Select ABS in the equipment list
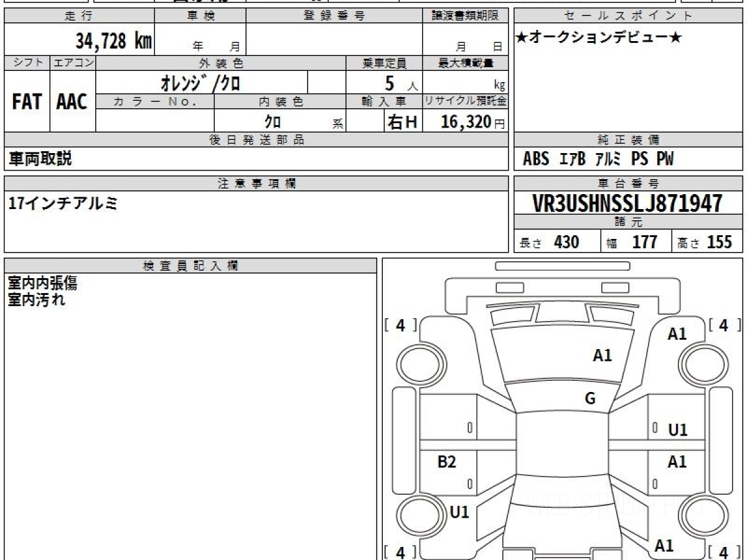This screenshot has height=560, width=747. point(536,159)
